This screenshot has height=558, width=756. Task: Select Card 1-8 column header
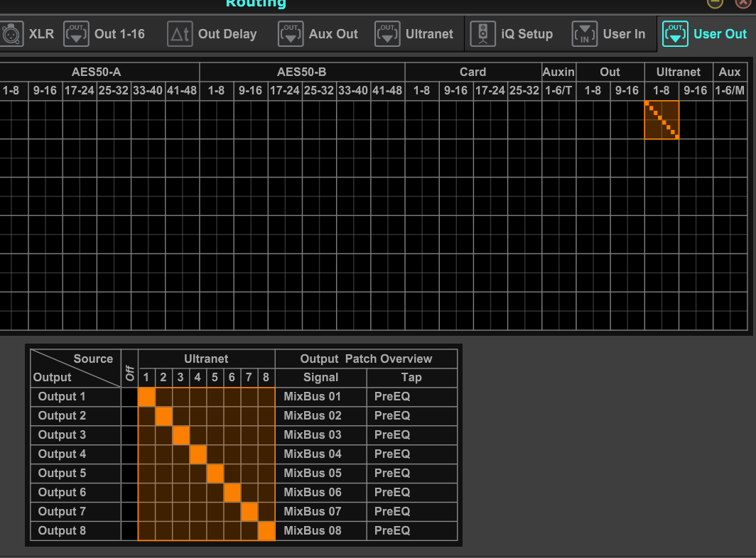tap(422, 91)
